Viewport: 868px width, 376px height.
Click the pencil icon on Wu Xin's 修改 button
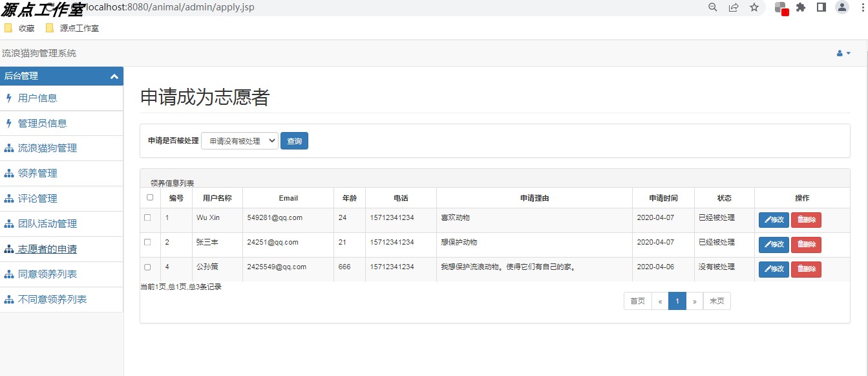coord(768,220)
